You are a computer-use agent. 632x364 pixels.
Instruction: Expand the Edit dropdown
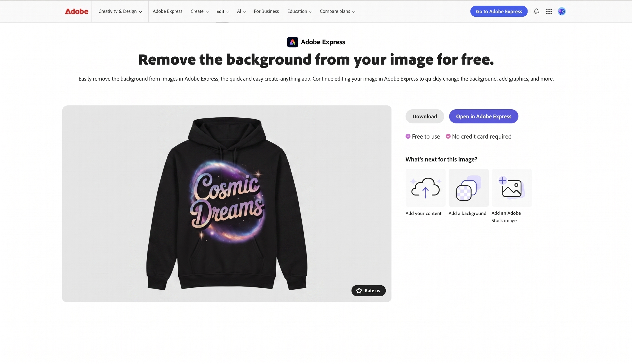click(223, 12)
